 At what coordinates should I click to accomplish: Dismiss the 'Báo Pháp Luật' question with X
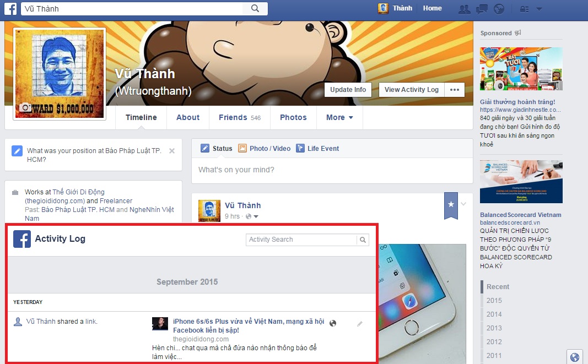point(171,150)
